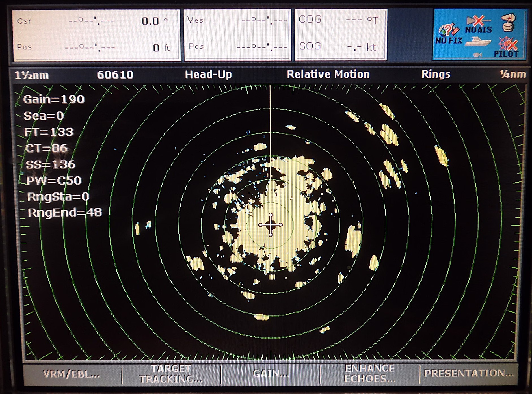Tap the Csr cursor bearing 0.0° value
Screen dimensions: 532x394
[x=155, y=21]
